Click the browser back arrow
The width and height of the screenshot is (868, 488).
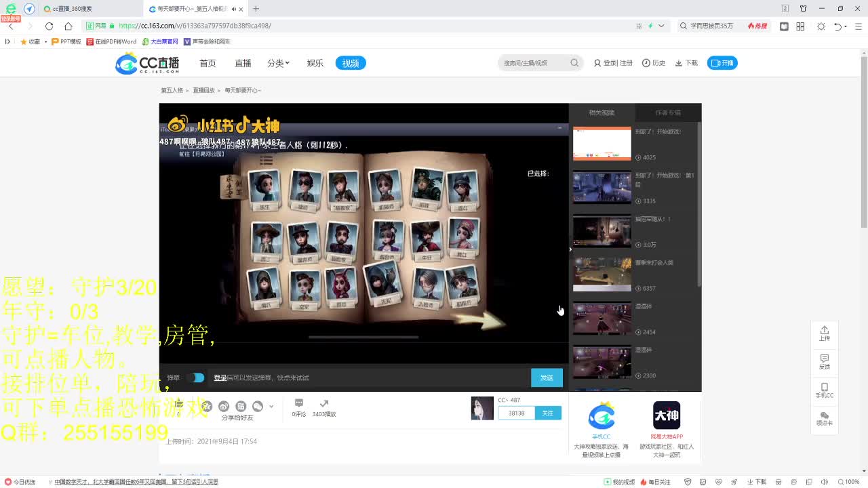(x=11, y=26)
